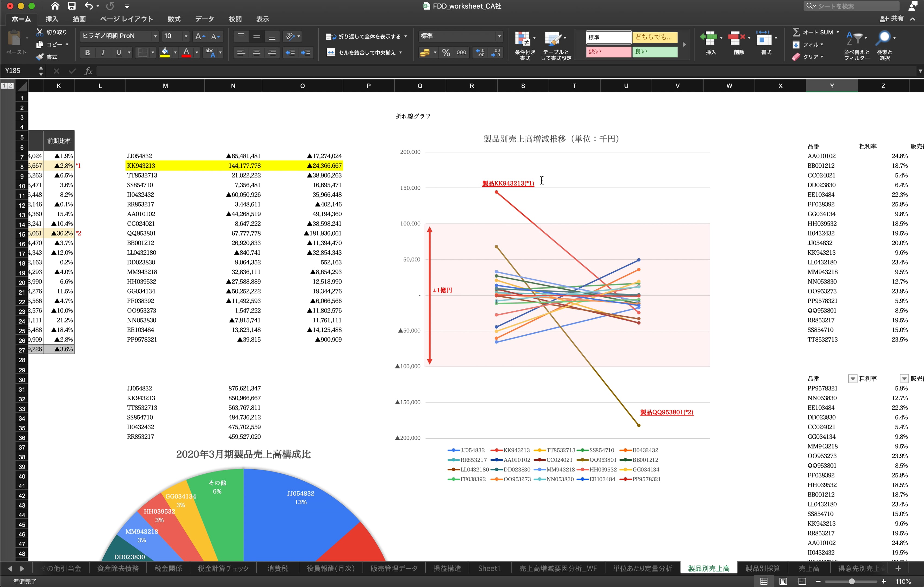The width and height of the screenshot is (924, 587).
Task: Open the font name dropdown
Action: point(155,36)
